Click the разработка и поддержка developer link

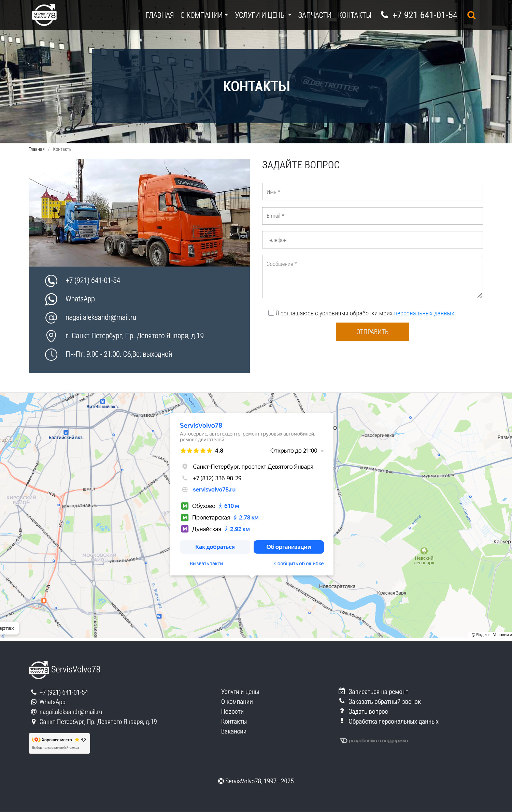tap(374, 741)
